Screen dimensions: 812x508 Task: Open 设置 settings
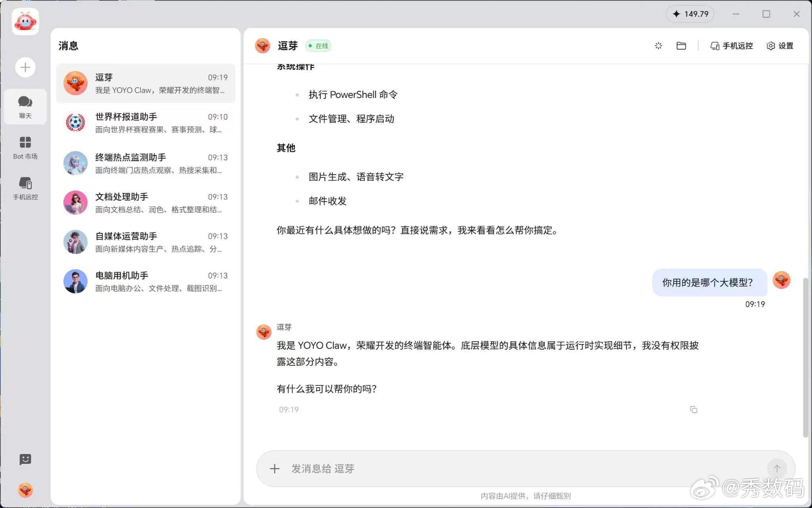click(x=780, y=46)
